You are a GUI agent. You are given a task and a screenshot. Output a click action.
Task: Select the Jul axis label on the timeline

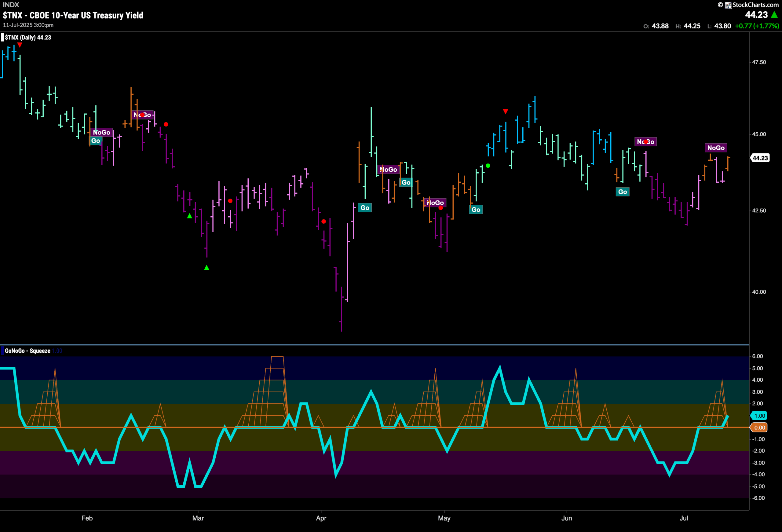(684, 518)
